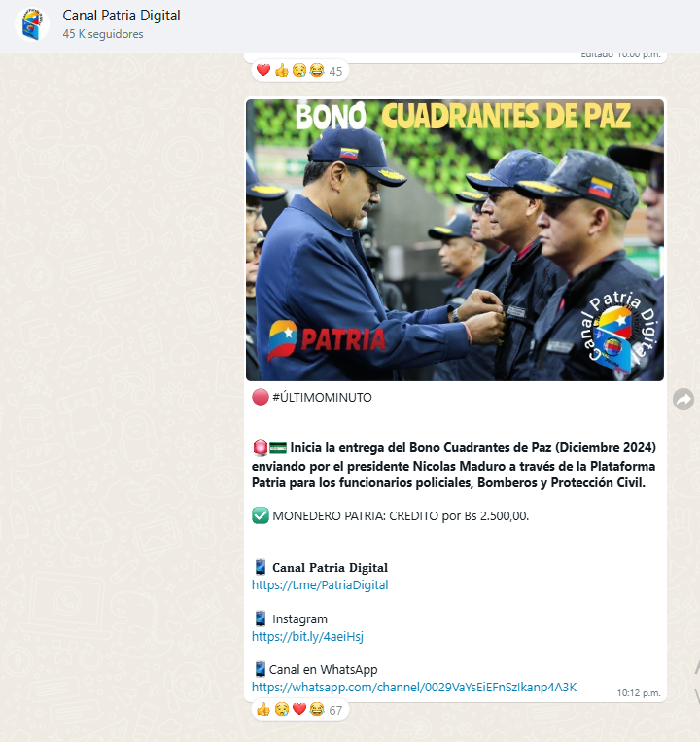
Task: Click the 10:12 p.m. message timestamp
Action: [639, 692]
